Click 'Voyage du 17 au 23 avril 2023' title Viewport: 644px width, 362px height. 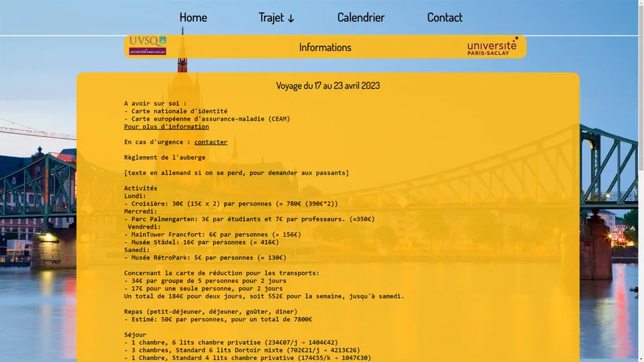(x=328, y=85)
